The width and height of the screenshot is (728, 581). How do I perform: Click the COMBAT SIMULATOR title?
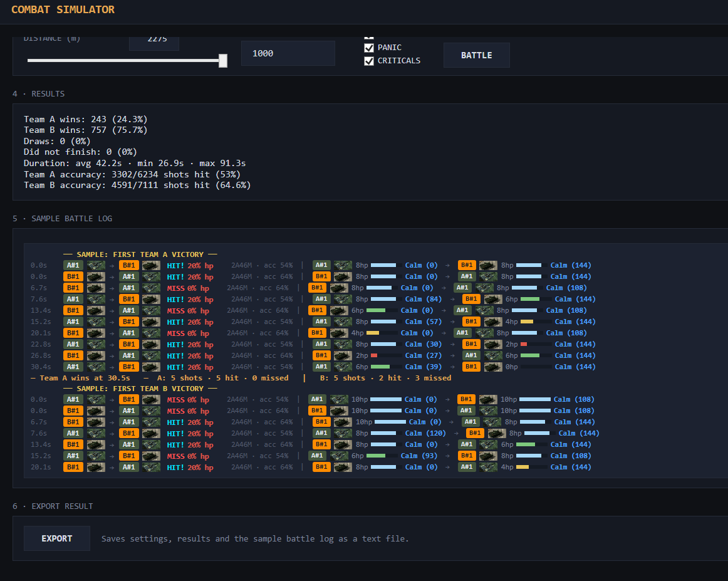[x=63, y=10]
